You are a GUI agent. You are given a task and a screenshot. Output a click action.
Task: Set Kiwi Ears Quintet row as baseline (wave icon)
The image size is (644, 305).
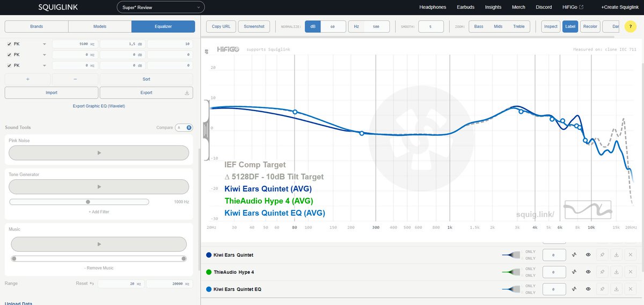574,255
